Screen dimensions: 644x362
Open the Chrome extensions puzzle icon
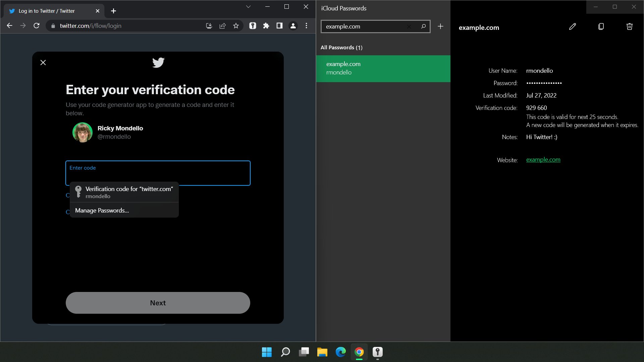[266, 26]
